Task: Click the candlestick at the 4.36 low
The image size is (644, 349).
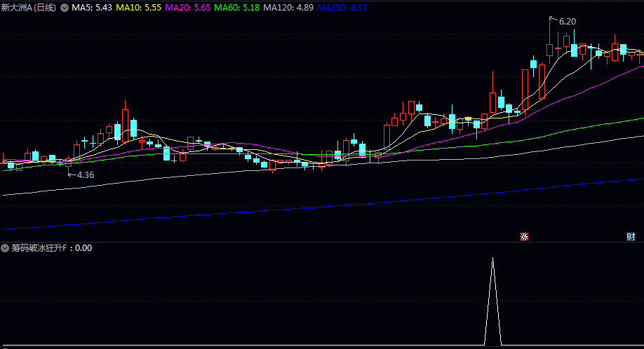Action: point(69,163)
